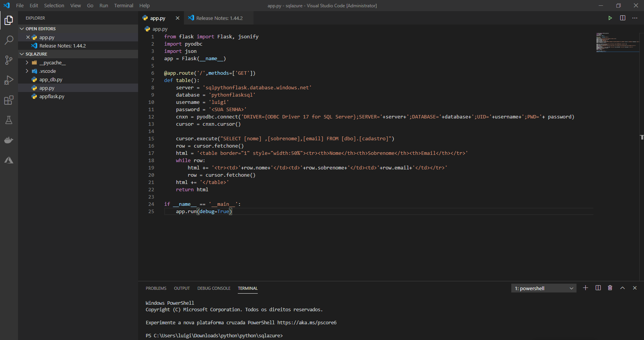The width and height of the screenshot is (644, 340).
Task: Add a new terminal with plus icon
Action: (x=585, y=288)
